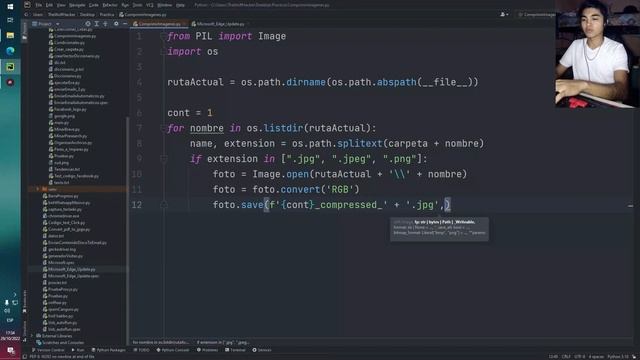Open the Refactor menu

(110, 5)
